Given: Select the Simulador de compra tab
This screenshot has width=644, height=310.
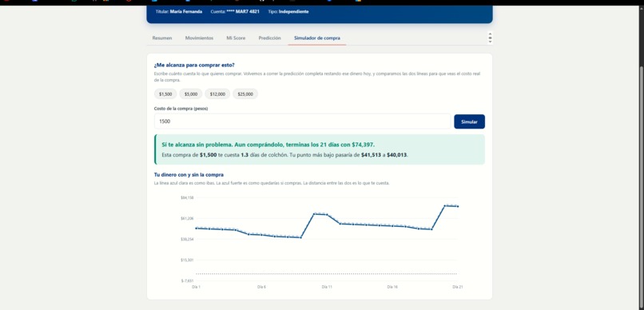Looking at the screenshot, I should click(x=316, y=38).
